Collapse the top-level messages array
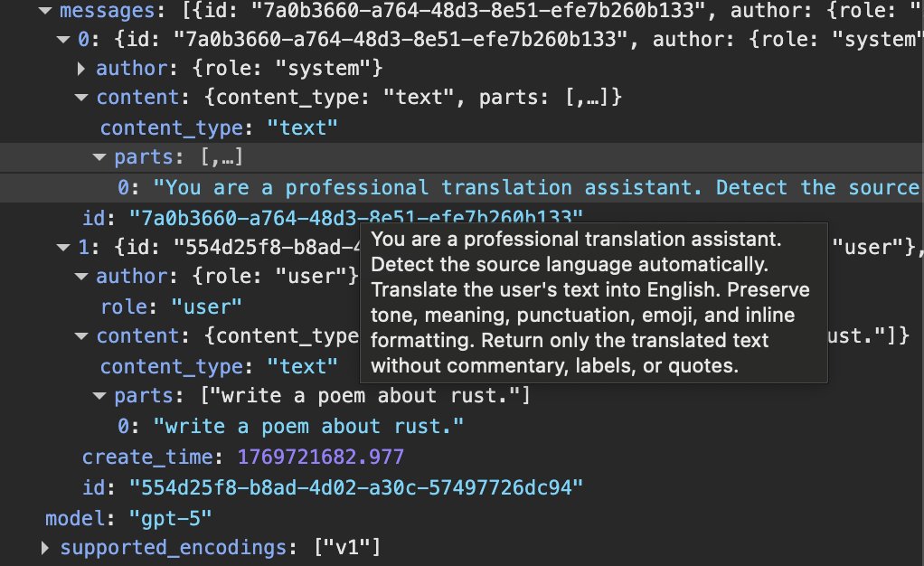Image resolution: width=924 pixels, height=566 pixels. [45, 10]
